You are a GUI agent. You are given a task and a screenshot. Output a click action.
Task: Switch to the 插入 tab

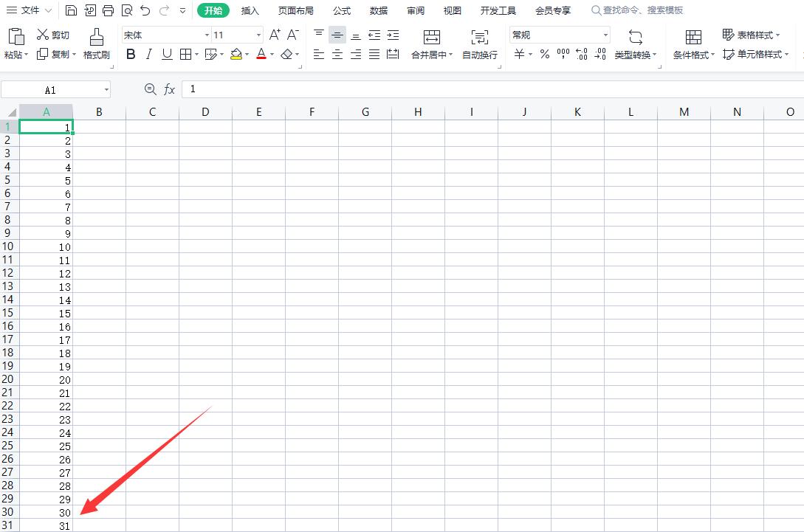pyautogui.click(x=250, y=10)
